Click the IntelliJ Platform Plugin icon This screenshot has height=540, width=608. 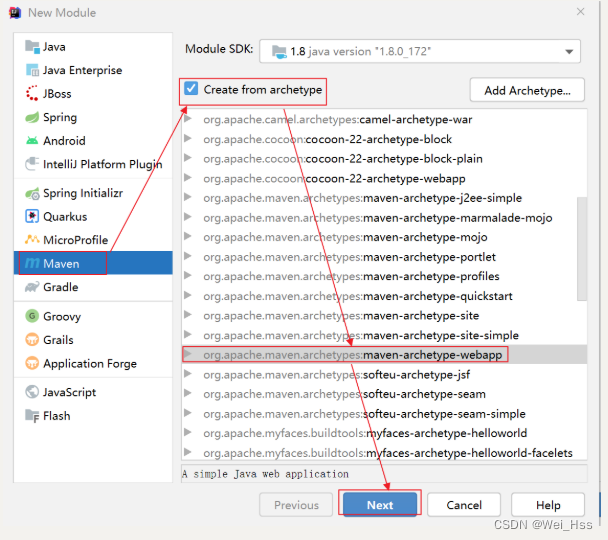[32, 164]
